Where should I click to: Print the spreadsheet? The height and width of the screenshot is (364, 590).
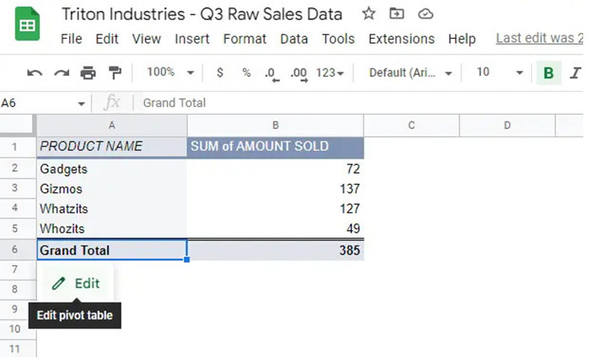(x=88, y=72)
